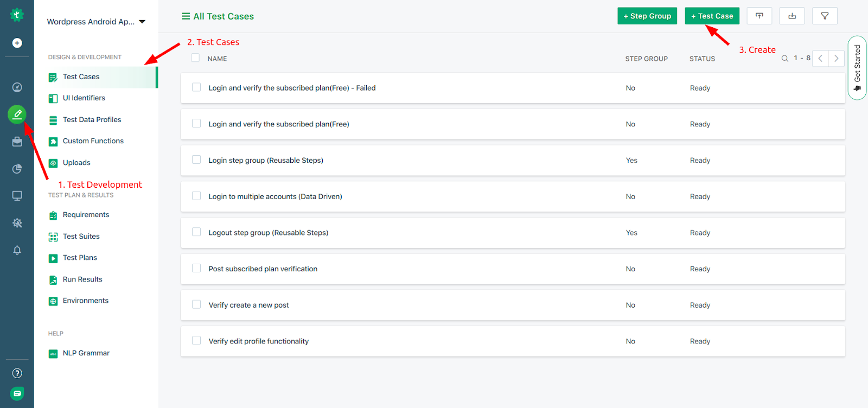868x408 pixels.
Task: Open the notifications bell icon
Action: (x=17, y=250)
